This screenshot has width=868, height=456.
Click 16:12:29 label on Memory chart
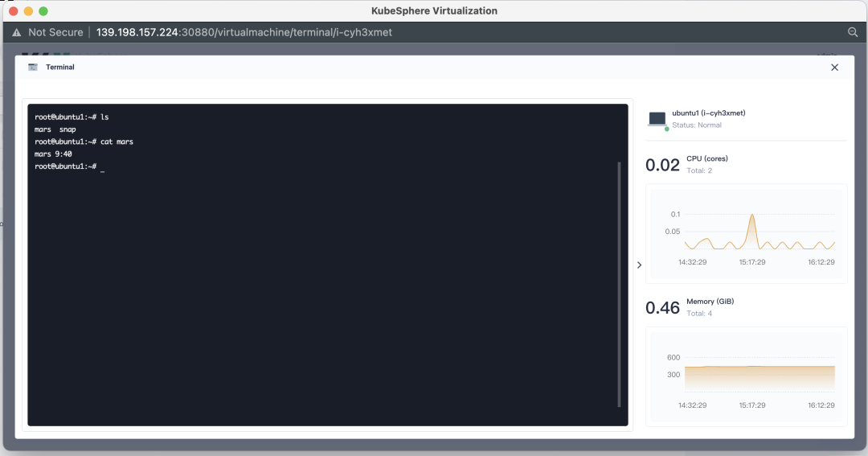click(821, 405)
